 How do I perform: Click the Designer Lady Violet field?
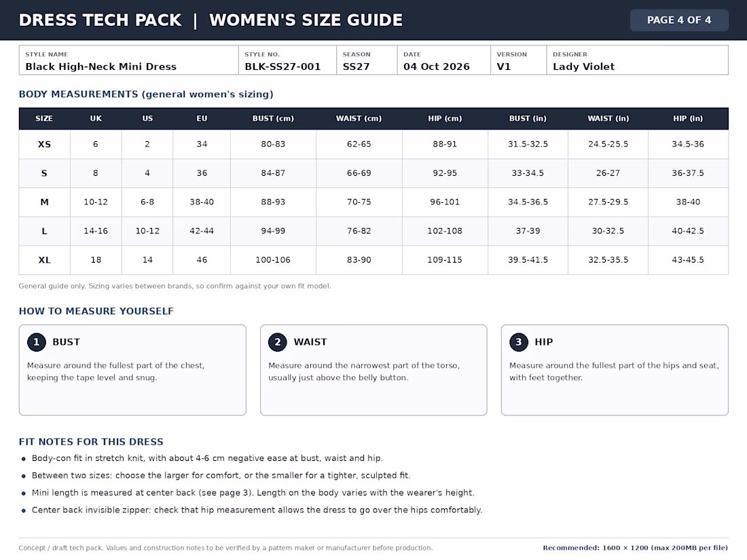tap(638, 60)
